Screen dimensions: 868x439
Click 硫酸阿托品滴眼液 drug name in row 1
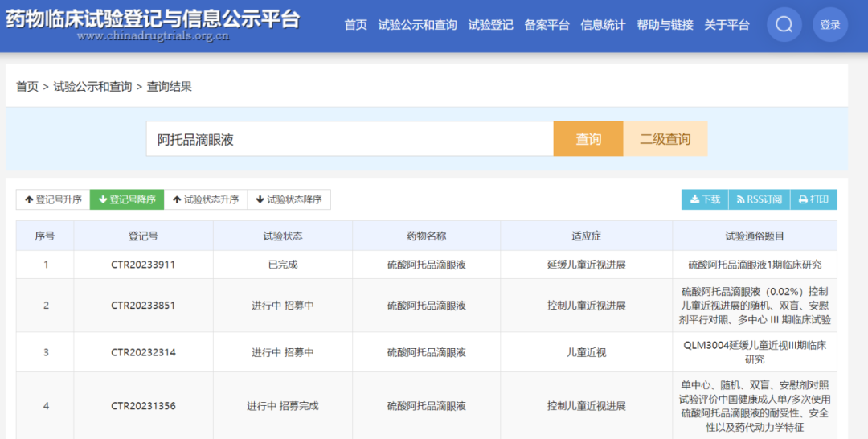[x=426, y=265]
